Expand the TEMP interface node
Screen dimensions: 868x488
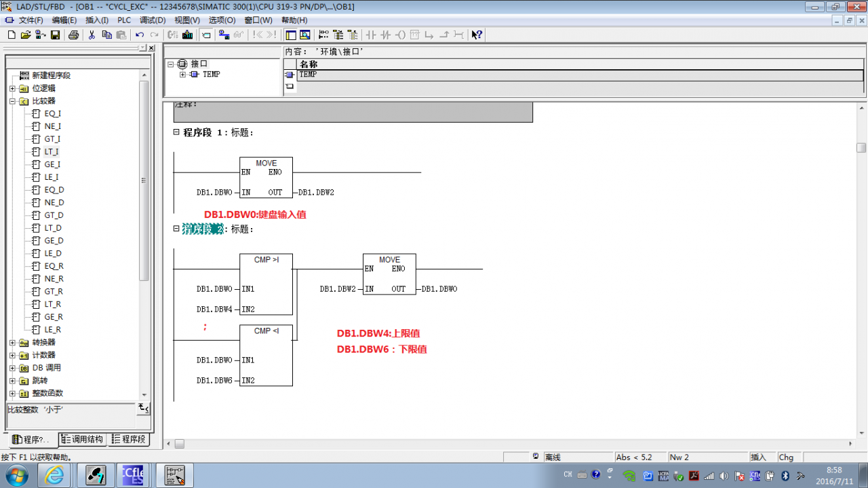(182, 75)
